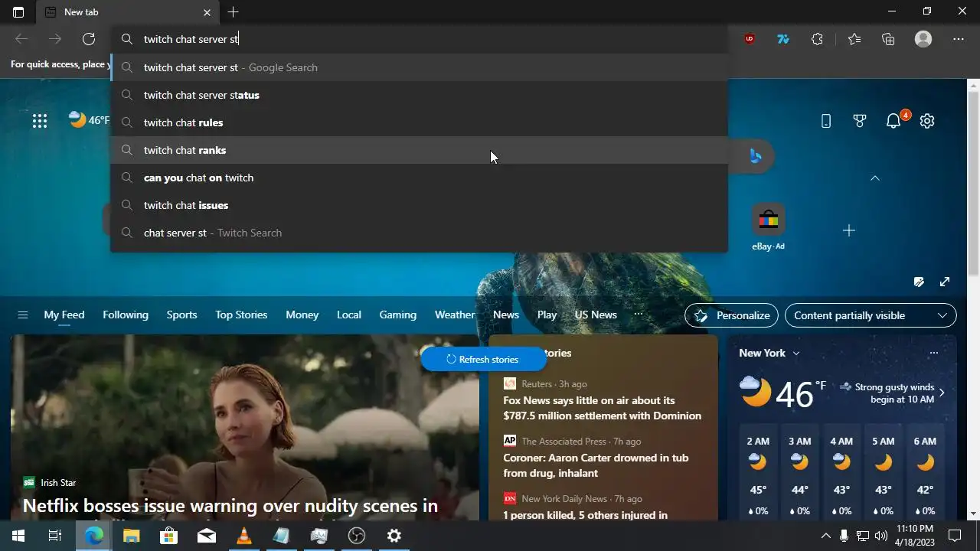This screenshot has height=551, width=980.
Task: Expand the New York location dropdown
Action: click(796, 353)
